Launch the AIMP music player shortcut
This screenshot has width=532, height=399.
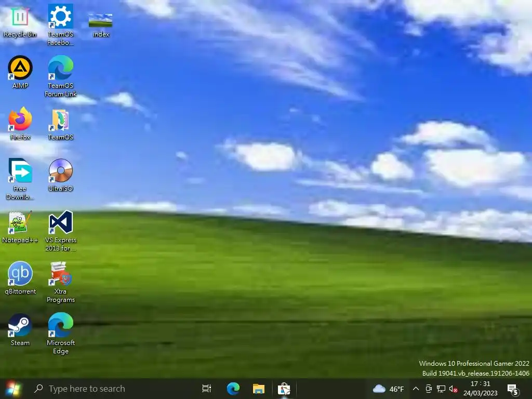point(20,72)
